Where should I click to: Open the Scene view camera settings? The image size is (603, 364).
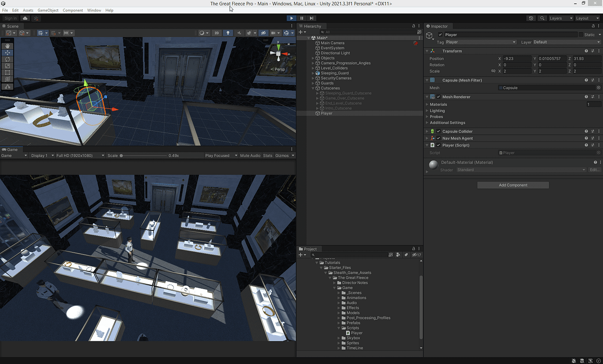point(274,33)
